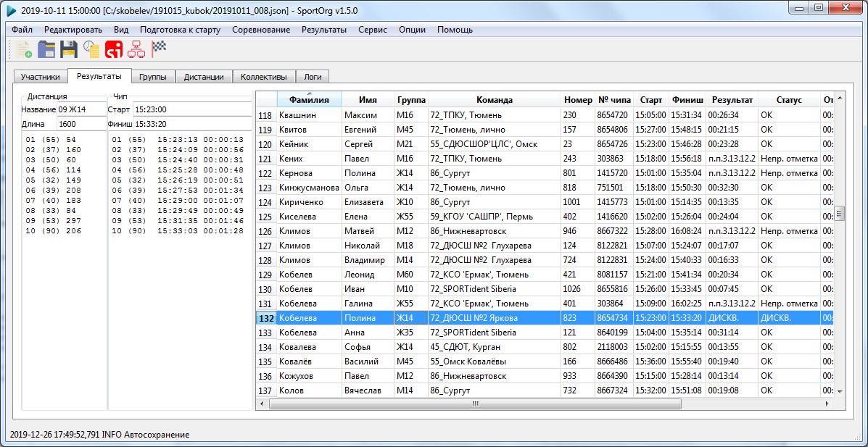Open the Опции menu
Viewport: 868px width, 447px height.
412,30
